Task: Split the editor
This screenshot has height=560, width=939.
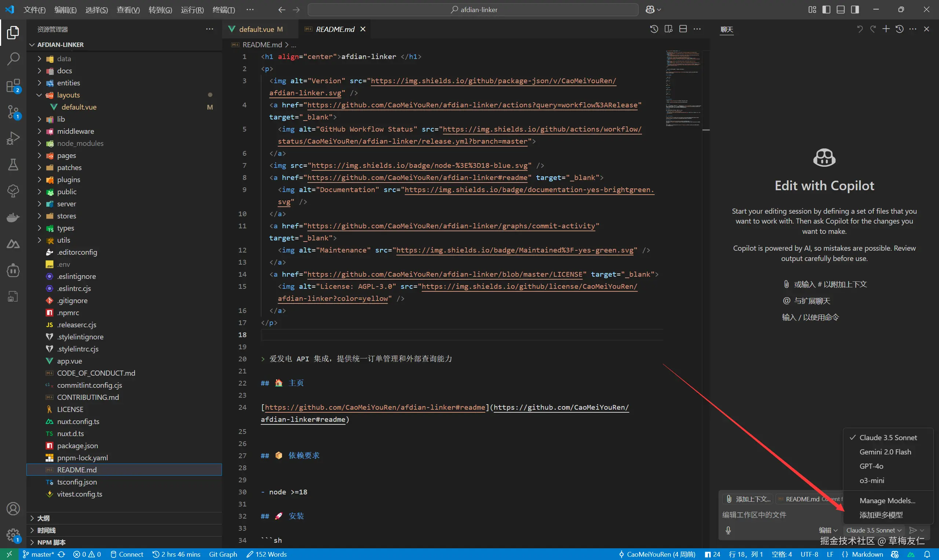Action: pos(683,29)
